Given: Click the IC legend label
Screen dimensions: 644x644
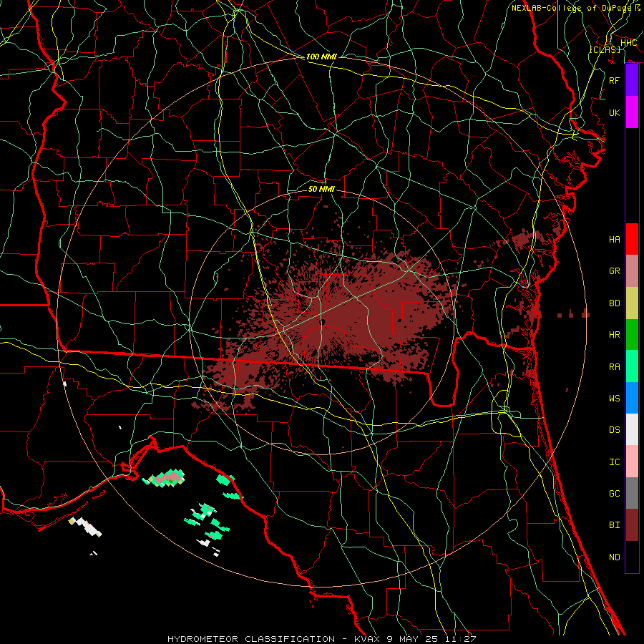Looking at the screenshot, I should 615,462.
